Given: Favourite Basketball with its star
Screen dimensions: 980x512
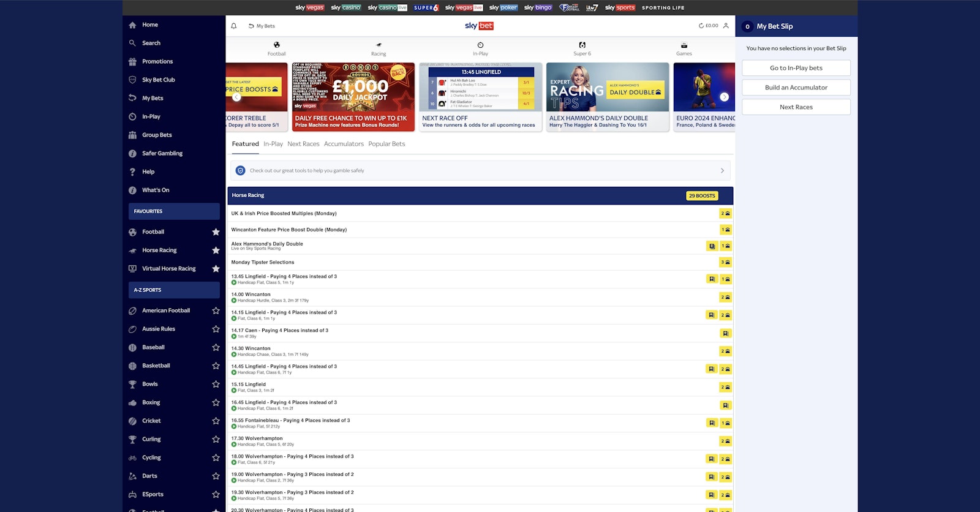Looking at the screenshot, I should coord(216,366).
